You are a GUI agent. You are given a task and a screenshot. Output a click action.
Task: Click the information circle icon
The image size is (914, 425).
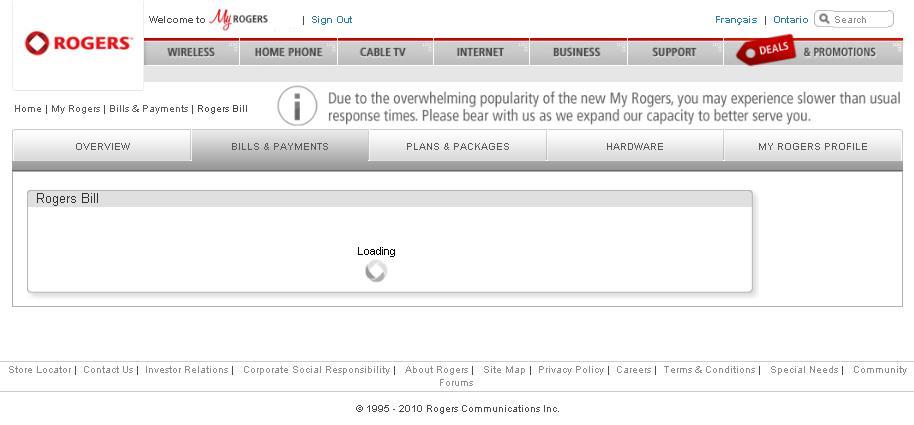(x=297, y=106)
